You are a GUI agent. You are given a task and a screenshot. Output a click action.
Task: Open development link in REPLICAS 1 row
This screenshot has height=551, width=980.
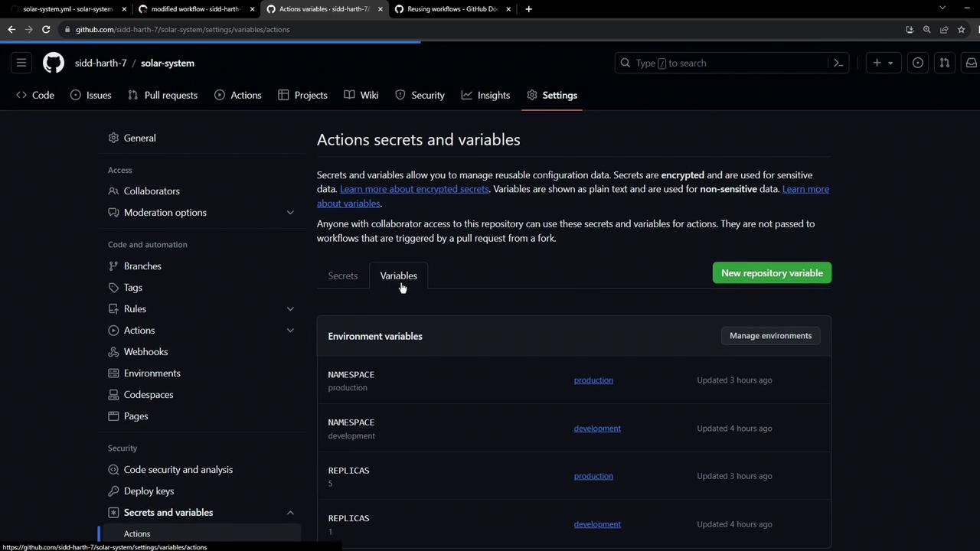(597, 524)
